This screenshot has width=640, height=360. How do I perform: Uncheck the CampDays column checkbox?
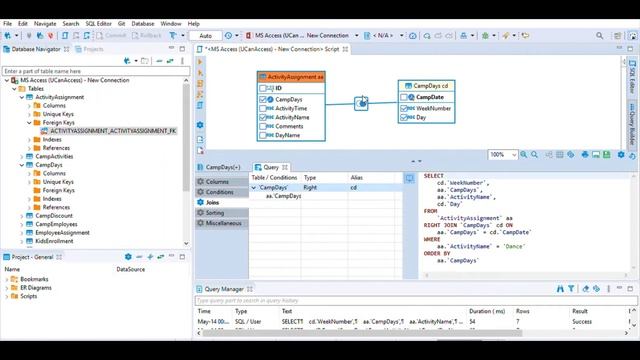coord(263,100)
